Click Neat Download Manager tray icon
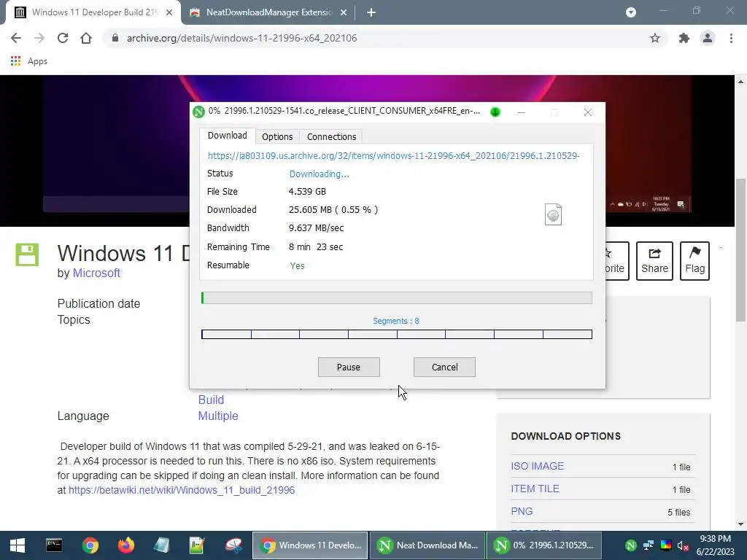Image resolution: width=747 pixels, height=560 pixels. pos(630,545)
